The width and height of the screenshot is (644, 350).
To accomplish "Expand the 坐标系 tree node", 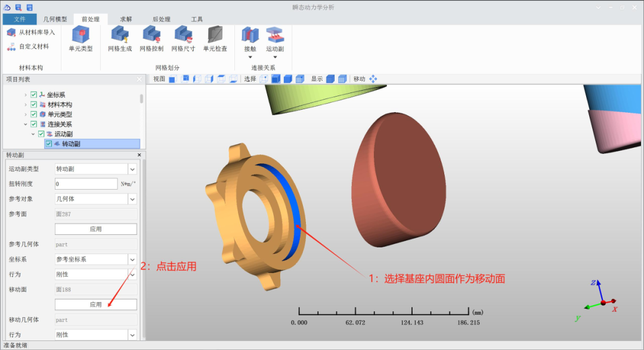I will coord(26,94).
